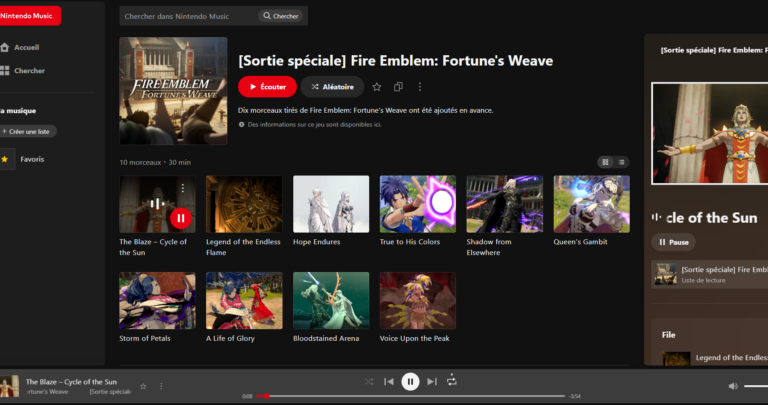The image size is (768, 405).
Task: Select the A Life of Glory thumbnail
Action: tap(244, 301)
